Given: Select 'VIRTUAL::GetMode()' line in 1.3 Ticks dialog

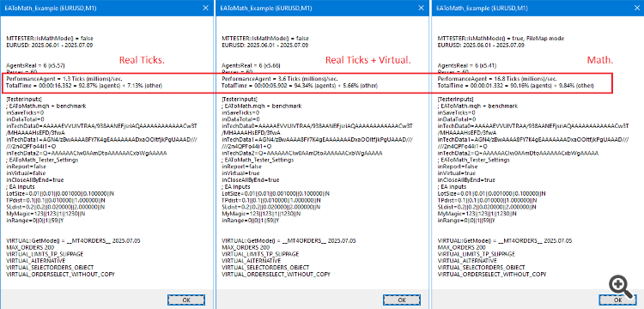Looking at the screenshot, I should [73, 240].
